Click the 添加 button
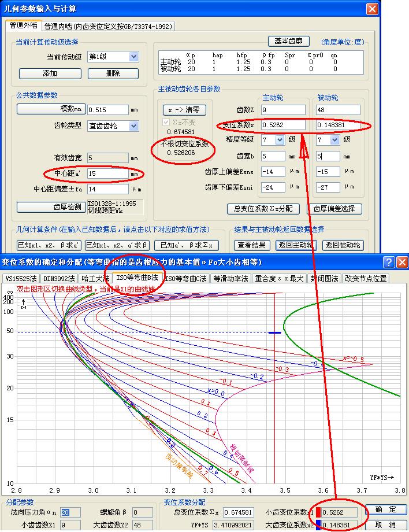 [x=50, y=73]
